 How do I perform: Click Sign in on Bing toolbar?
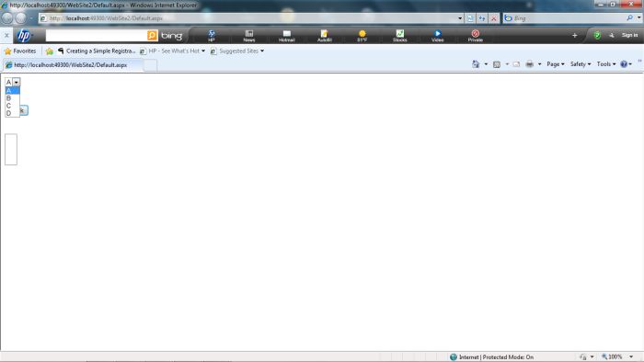click(629, 36)
